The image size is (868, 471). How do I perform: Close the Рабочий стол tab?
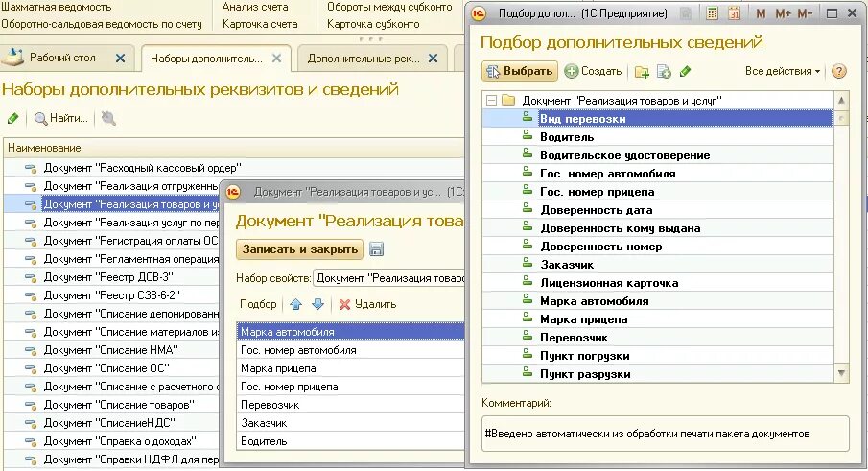pos(120,58)
